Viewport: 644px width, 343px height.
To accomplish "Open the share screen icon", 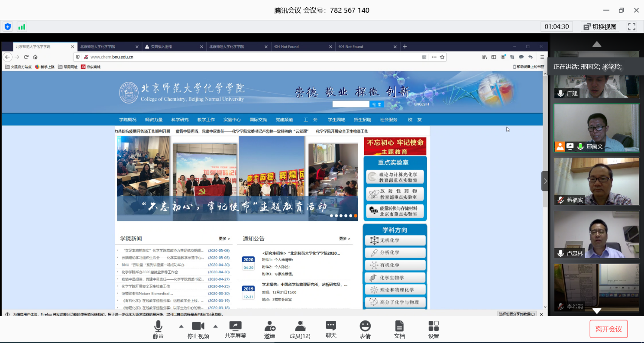I will 235,326.
